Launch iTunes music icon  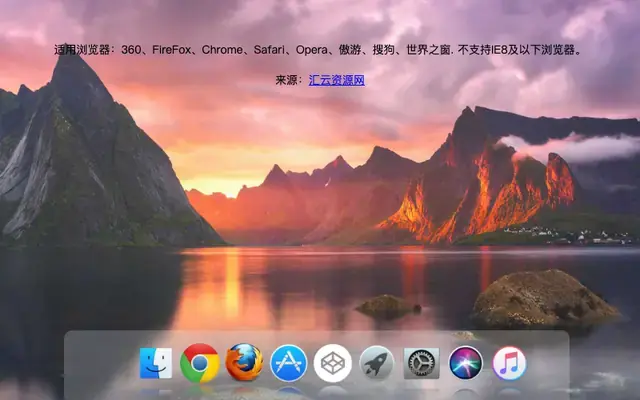pyautogui.click(x=509, y=363)
